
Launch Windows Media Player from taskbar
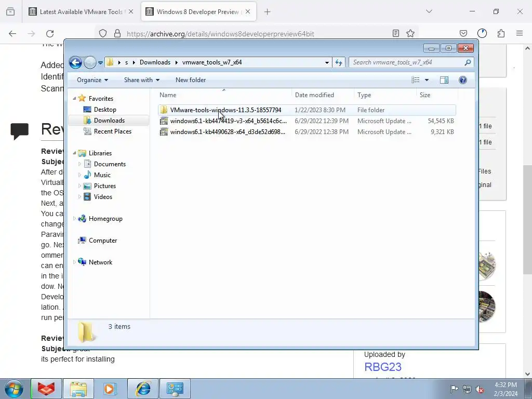pos(109,389)
